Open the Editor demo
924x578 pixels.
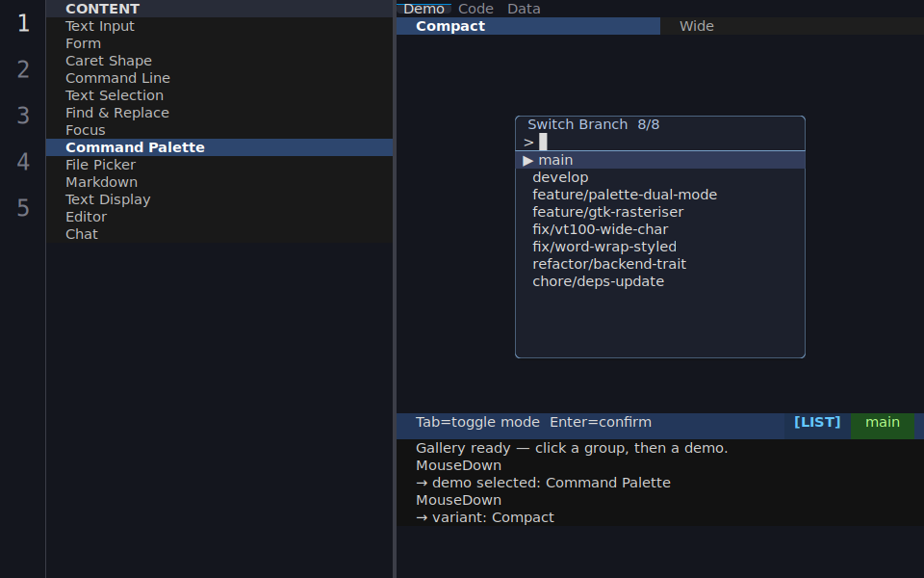click(x=219, y=217)
